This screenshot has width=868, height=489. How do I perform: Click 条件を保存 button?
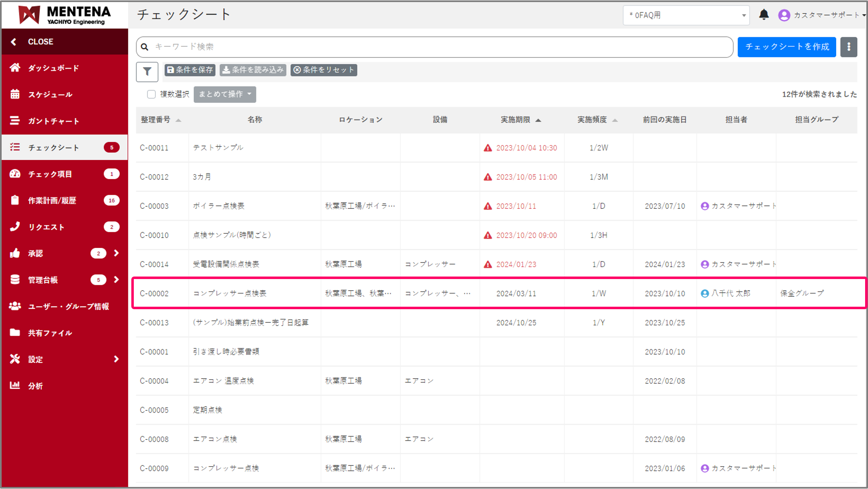point(190,70)
